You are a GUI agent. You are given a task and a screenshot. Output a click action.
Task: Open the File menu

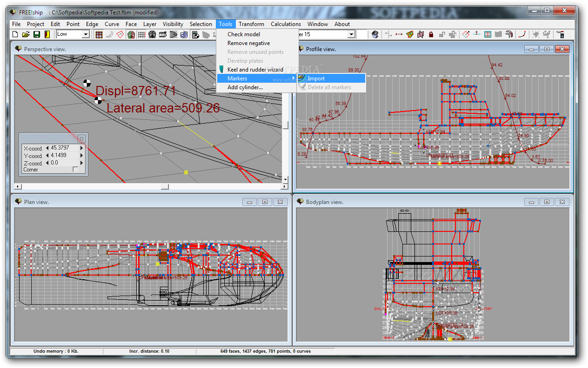coord(16,24)
